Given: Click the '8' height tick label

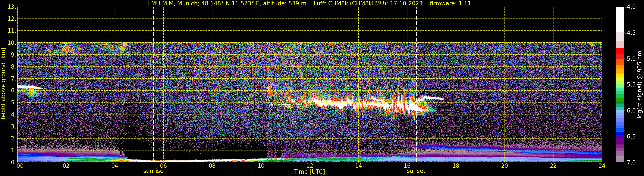Looking at the screenshot, I should pyautogui.click(x=13, y=67).
